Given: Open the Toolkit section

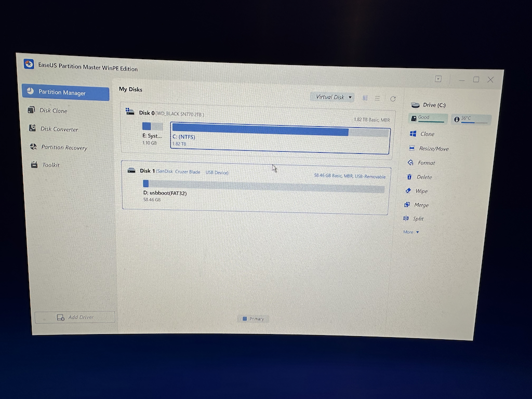Looking at the screenshot, I should coord(50,165).
